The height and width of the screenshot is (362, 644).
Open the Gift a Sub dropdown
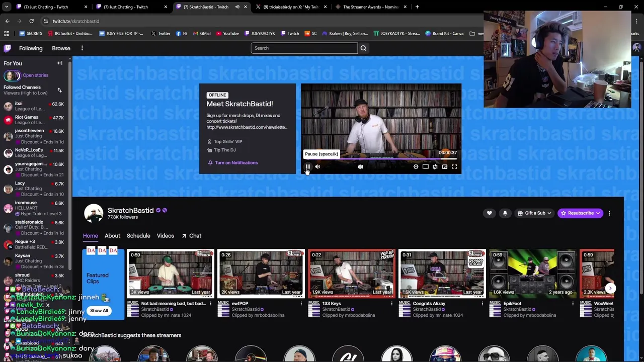(534, 213)
